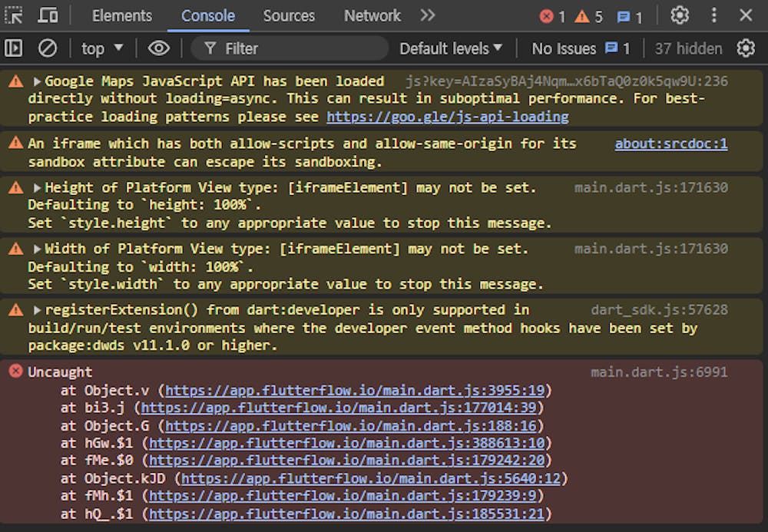Open the Default levels dropdown
This screenshot has width=768, height=532.
tap(451, 48)
